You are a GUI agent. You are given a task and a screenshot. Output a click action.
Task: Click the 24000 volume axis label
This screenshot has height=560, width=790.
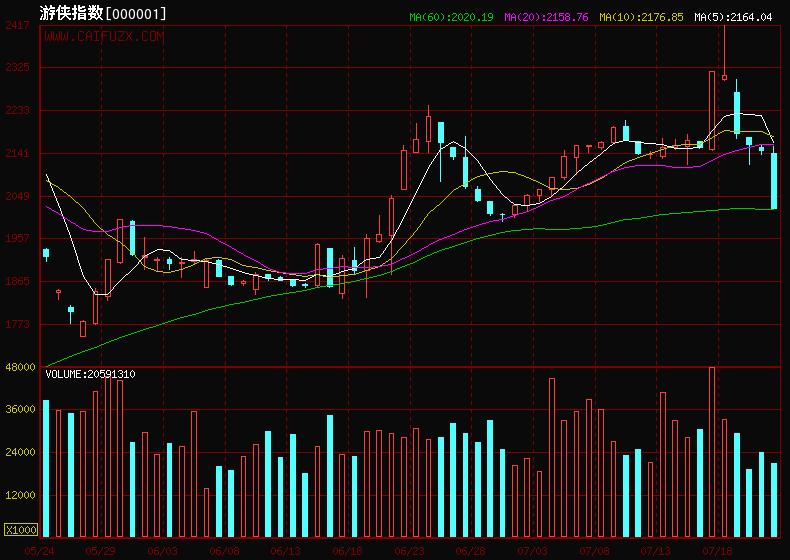tap(20, 452)
